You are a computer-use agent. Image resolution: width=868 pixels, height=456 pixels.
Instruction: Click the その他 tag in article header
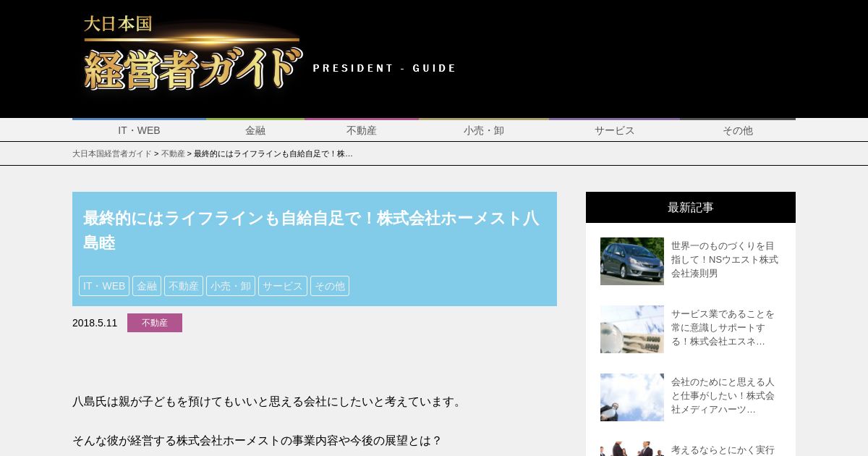click(330, 286)
